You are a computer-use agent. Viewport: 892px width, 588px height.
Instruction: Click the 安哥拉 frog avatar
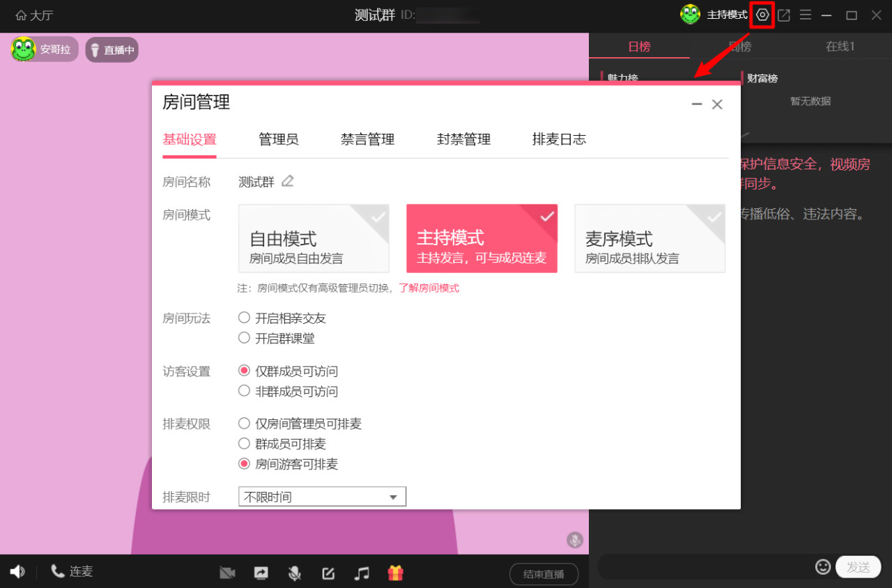click(24, 49)
